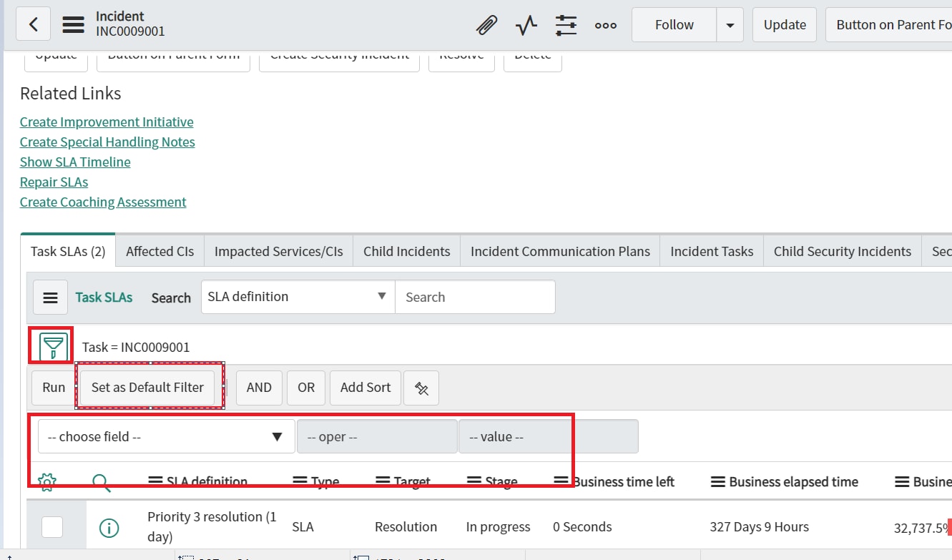This screenshot has width=952, height=560.
Task: Open the Child Incidents tab
Action: 406,251
